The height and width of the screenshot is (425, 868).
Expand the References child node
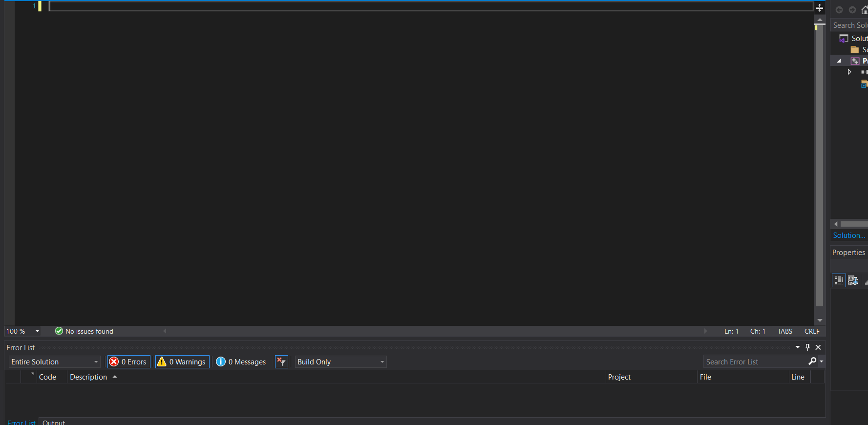pyautogui.click(x=849, y=72)
